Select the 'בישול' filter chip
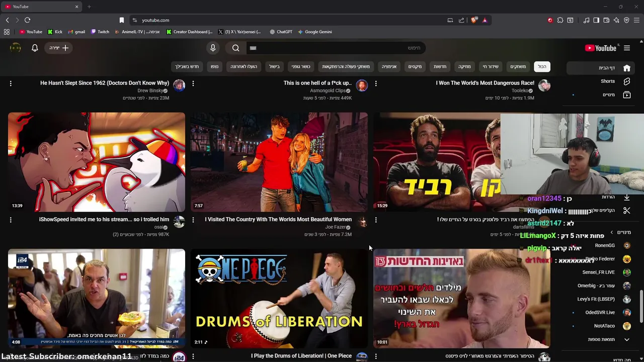The width and height of the screenshot is (644, 362). pos(274,66)
